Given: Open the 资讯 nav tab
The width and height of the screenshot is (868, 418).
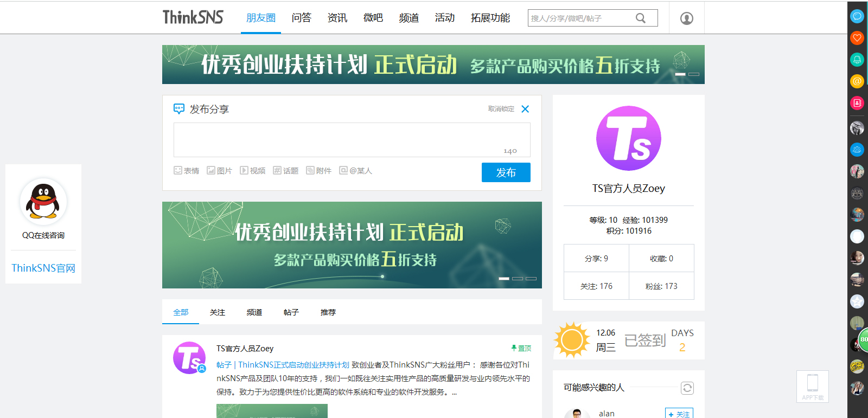Looking at the screenshot, I should (337, 18).
